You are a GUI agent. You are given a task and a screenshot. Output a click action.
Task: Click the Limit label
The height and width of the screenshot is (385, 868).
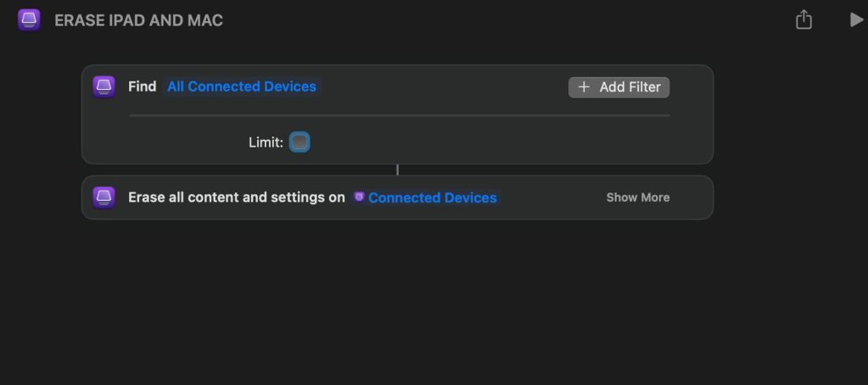click(266, 142)
